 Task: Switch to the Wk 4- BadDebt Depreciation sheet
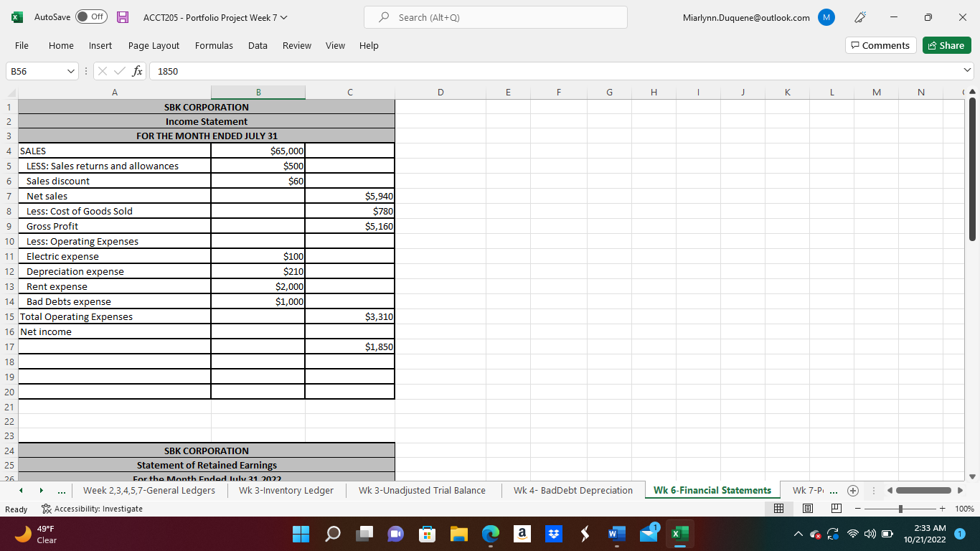[572, 491]
